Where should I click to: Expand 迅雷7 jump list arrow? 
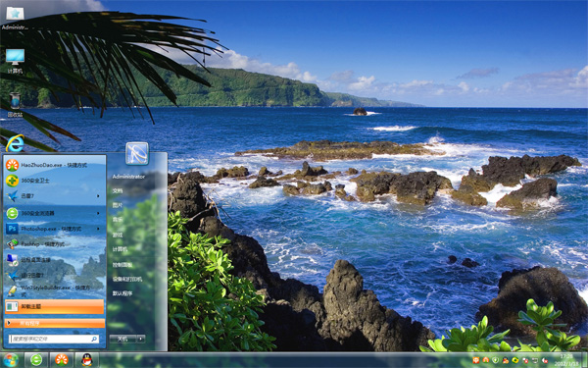98,196
